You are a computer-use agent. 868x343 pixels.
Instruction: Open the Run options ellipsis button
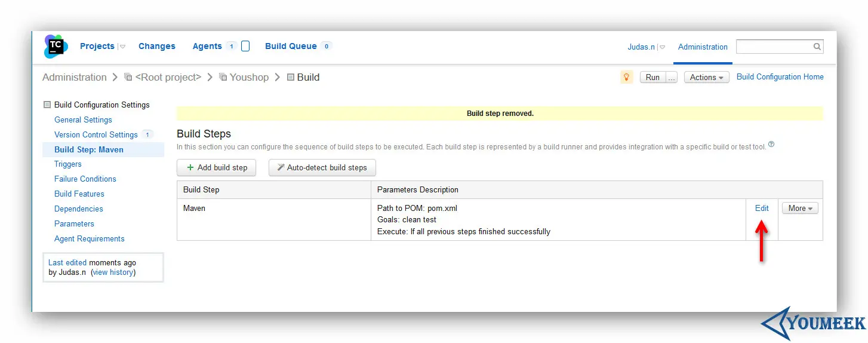click(672, 77)
